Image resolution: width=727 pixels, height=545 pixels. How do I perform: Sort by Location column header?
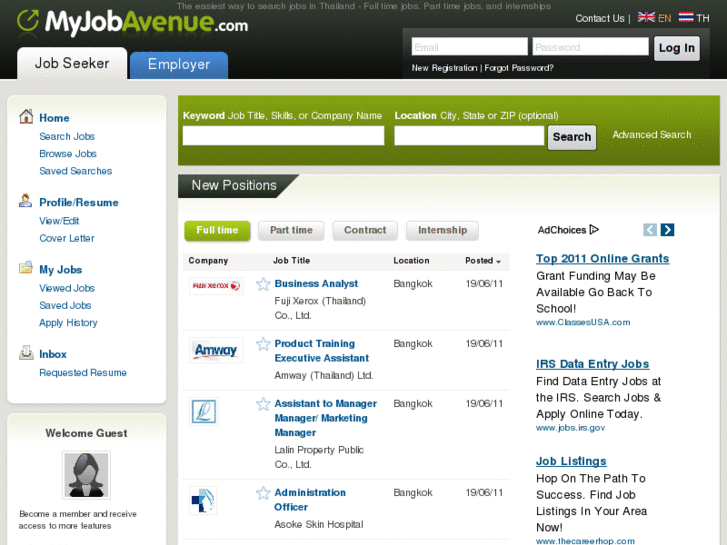click(x=411, y=261)
